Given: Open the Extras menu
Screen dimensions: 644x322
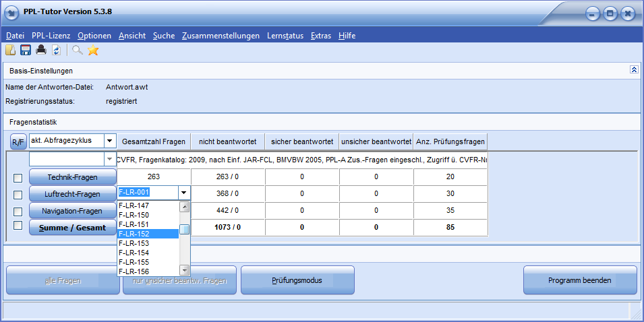Looking at the screenshot, I should point(321,36).
